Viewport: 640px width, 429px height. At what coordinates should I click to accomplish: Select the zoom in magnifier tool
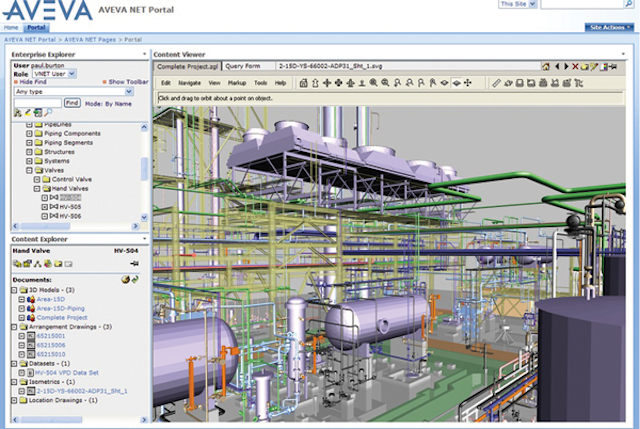coord(373,83)
